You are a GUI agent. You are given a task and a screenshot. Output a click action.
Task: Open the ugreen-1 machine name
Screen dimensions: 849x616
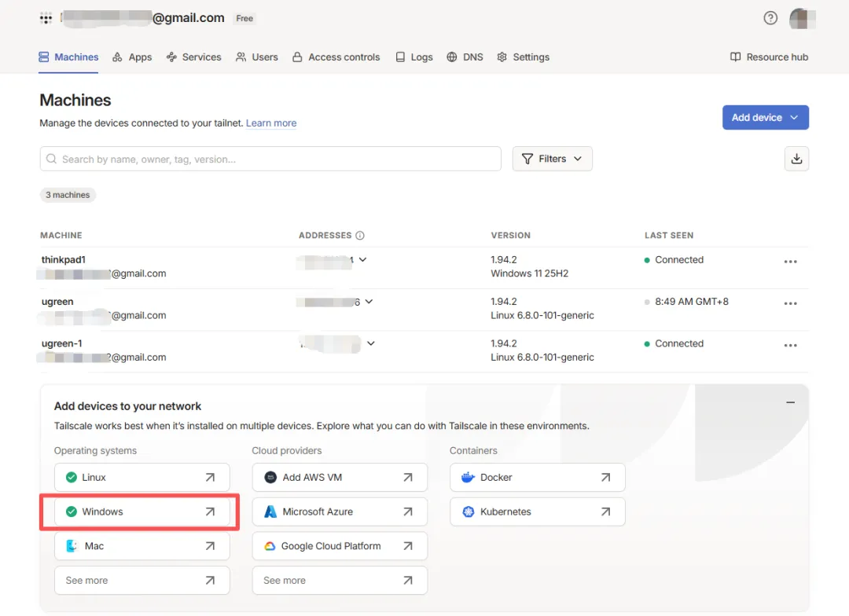pos(62,343)
